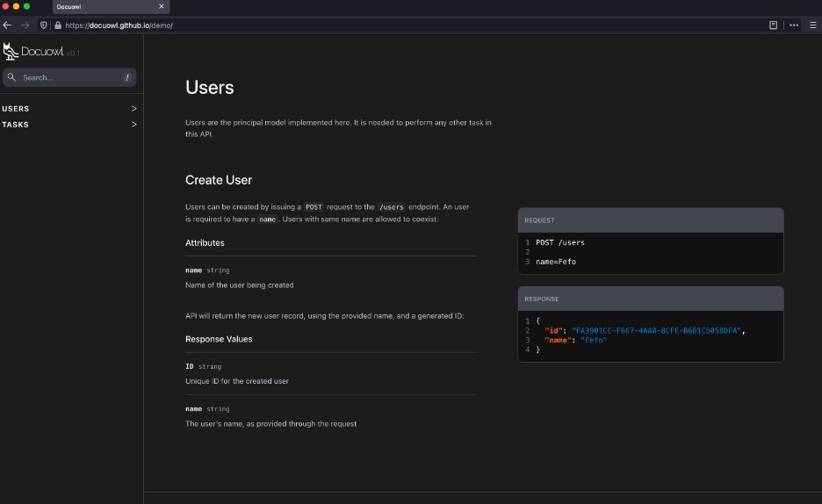Click the padlock site security icon
Screen dimensions: 822x504
click(58, 25)
